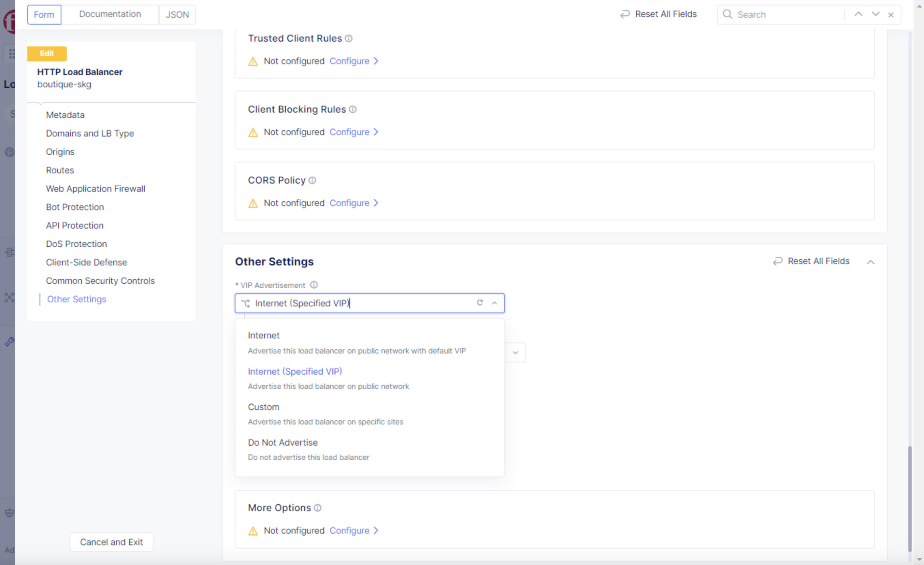The height and width of the screenshot is (565, 924).
Task: Select the wrench icon in the left sidebar
Action: 9,341
